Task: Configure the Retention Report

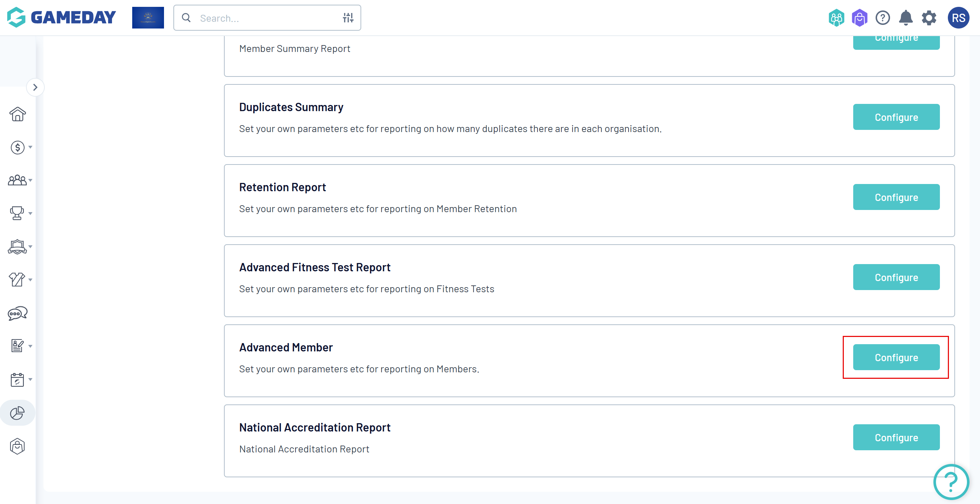Action: [896, 197]
